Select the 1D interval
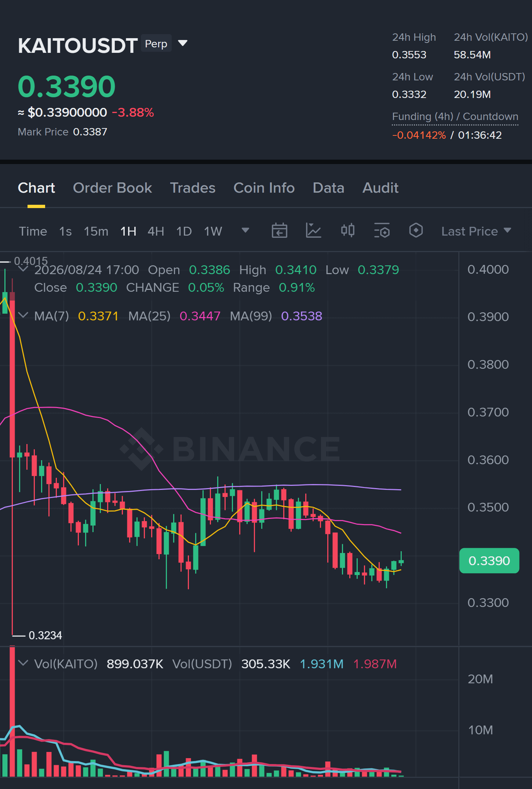Viewport: 532px width, 789px height. coord(184,231)
